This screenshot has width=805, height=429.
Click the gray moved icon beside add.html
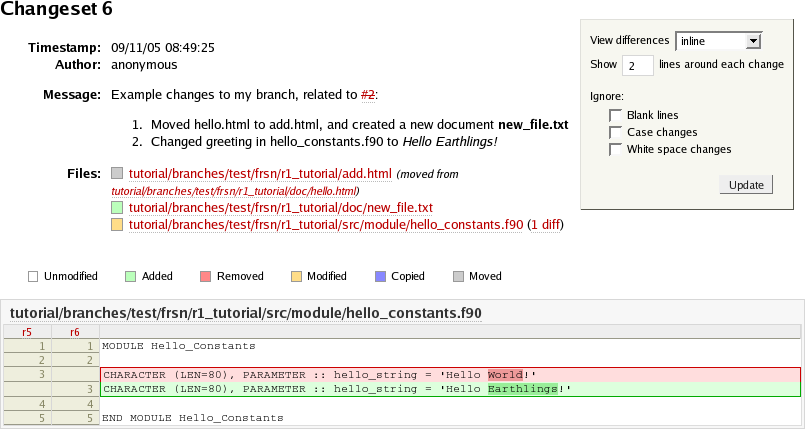[117, 173]
